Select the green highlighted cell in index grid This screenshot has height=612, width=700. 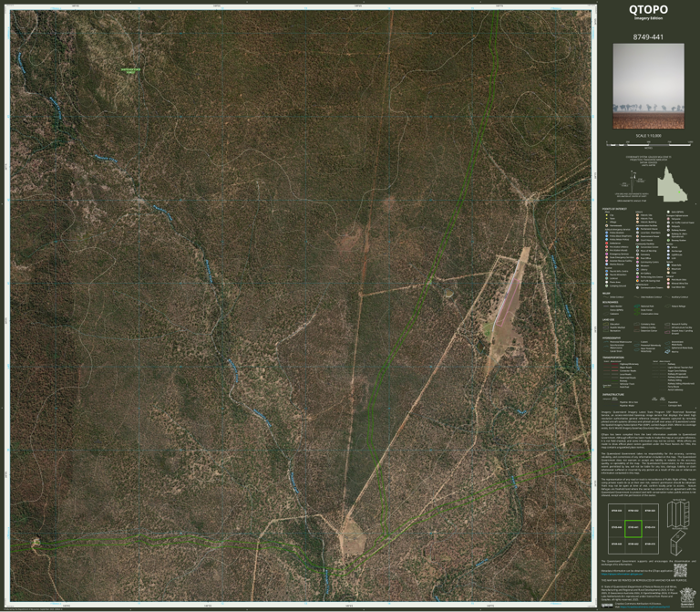tap(633, 528)
